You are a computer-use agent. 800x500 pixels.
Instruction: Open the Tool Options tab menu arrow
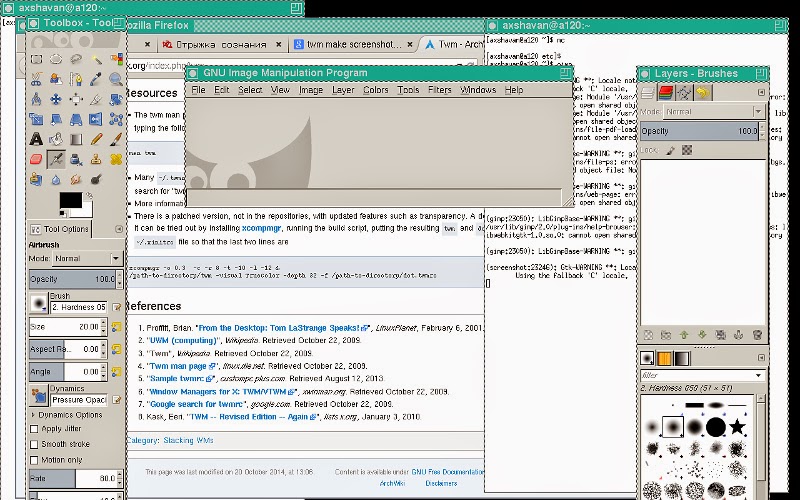coord(119,229)
